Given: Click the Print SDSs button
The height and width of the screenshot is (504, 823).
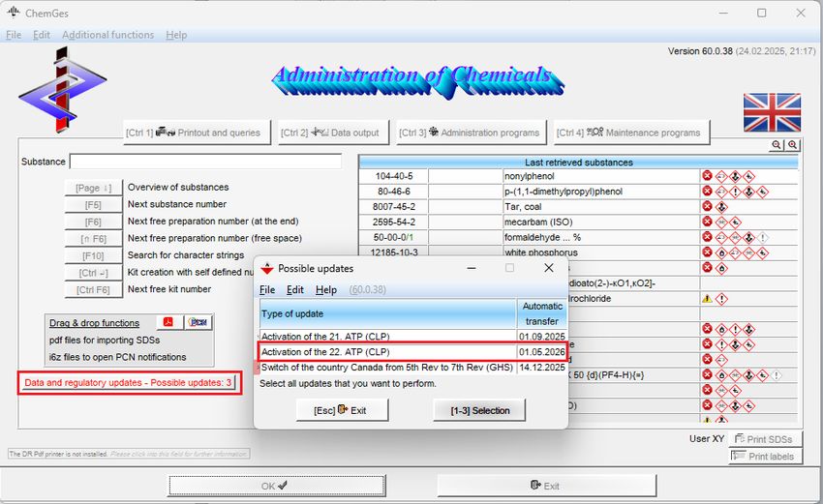Looking at the screenshot, I should (x=765, y=439).
